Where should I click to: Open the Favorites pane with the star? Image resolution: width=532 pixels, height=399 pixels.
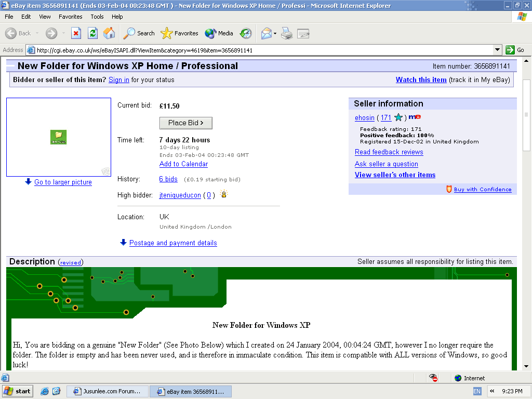[x=179, y=33]
